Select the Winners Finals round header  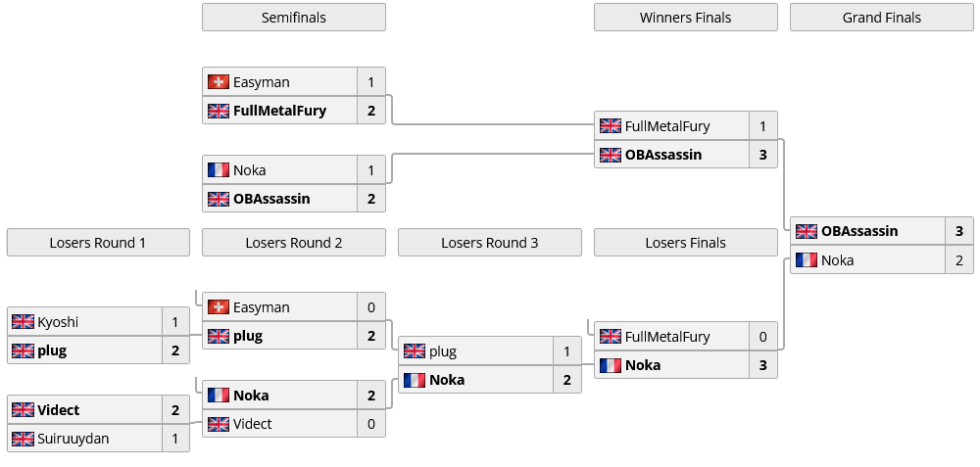(x=686, y=18)
